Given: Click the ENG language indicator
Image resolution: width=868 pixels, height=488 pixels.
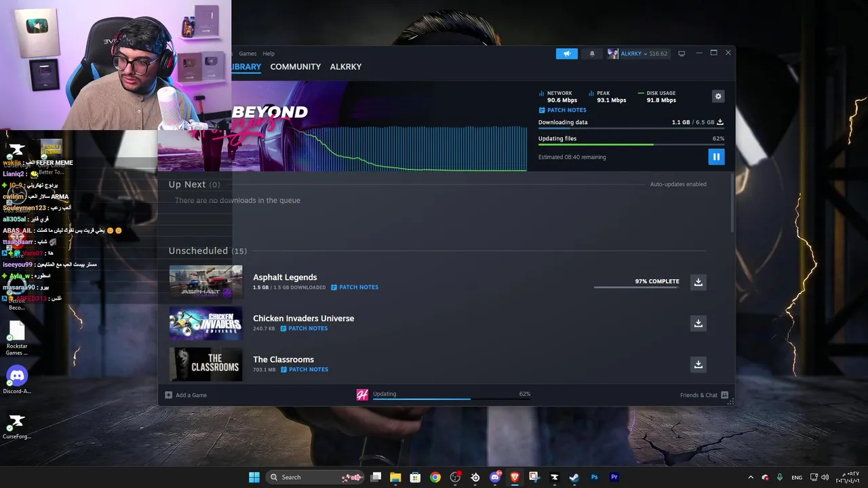Looking at the screenshot, I should coord(797,477).
